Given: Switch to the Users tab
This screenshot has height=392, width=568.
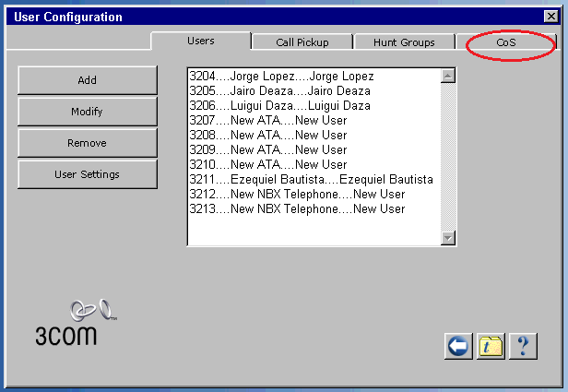Looking at the screenshot, I should (200, 41).
